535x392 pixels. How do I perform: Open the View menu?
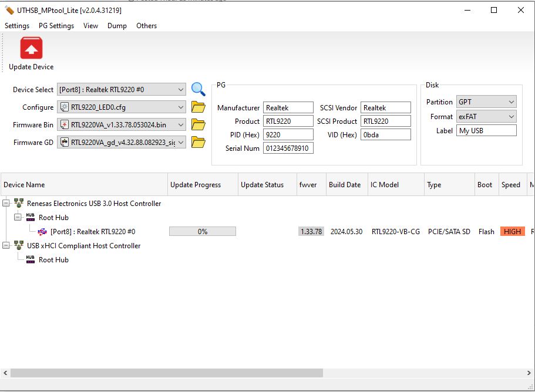tap(91, 26)
